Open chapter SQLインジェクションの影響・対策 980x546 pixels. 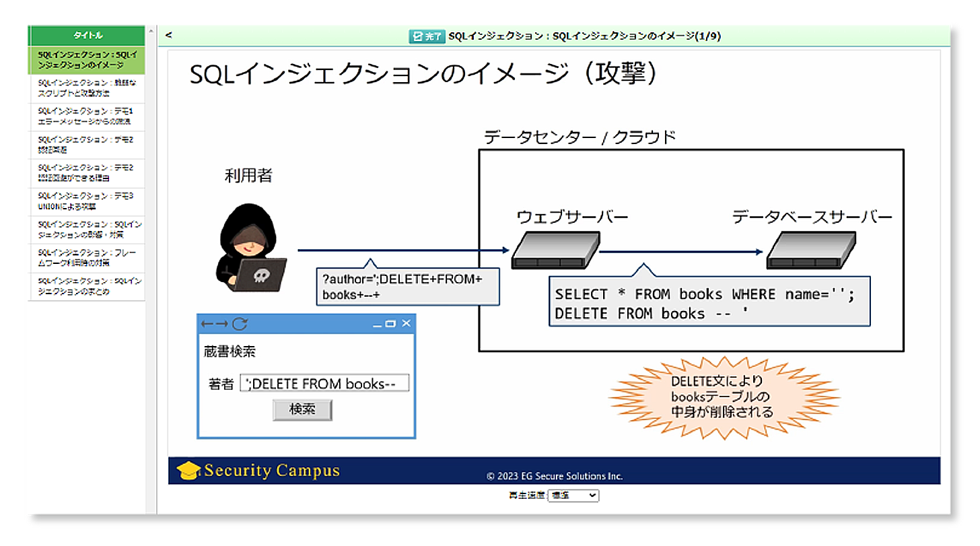tap(86, 230)
